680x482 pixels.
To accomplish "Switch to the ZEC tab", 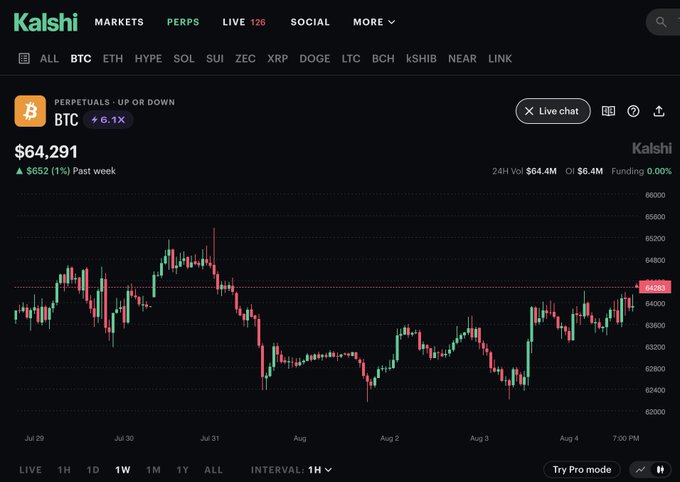I will click(245, 59).
